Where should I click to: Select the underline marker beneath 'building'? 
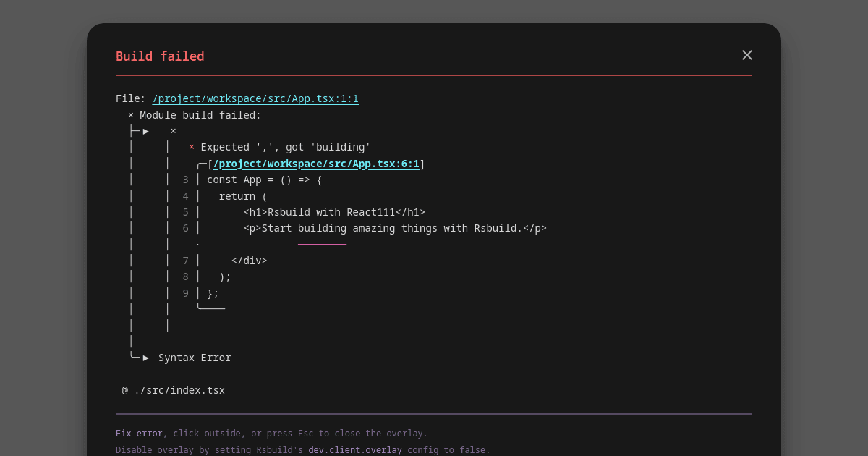322,243
